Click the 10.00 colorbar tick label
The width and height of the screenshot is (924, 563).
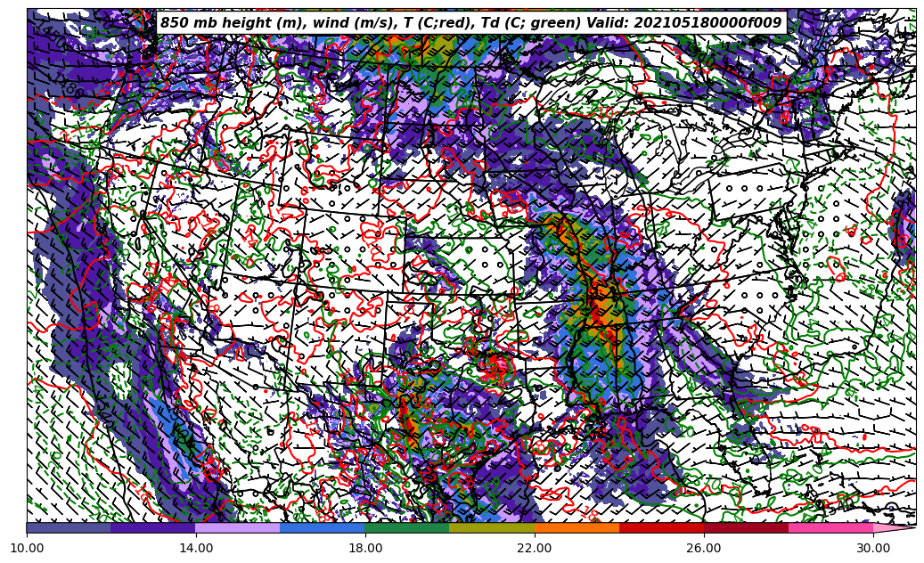(x=27, y=548)
